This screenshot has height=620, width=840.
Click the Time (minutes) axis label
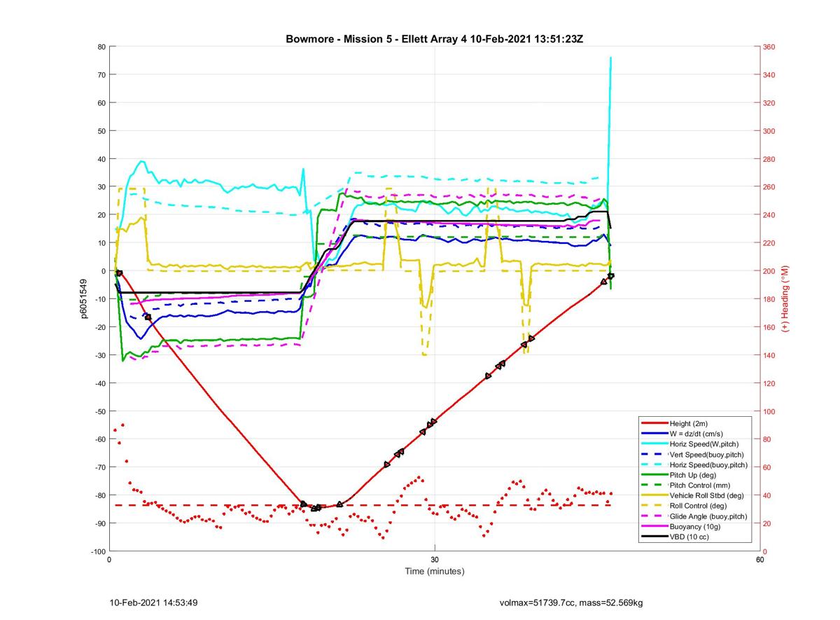coord(435,572)
